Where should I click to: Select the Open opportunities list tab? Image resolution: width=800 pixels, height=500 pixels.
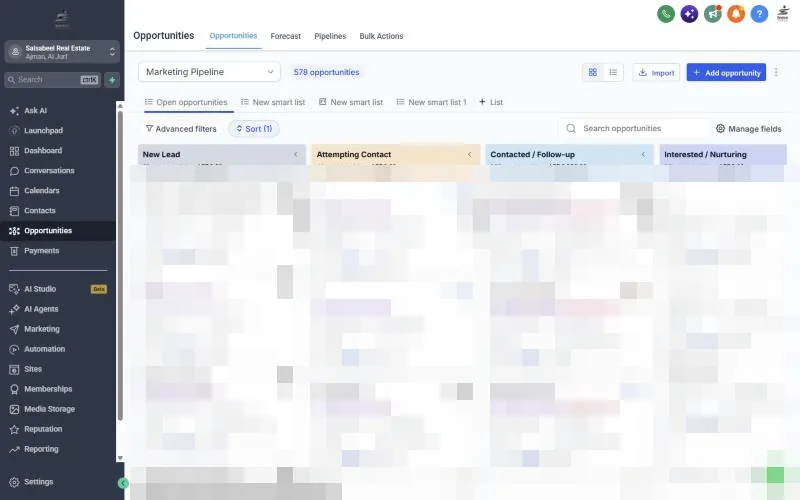(186, 102)
